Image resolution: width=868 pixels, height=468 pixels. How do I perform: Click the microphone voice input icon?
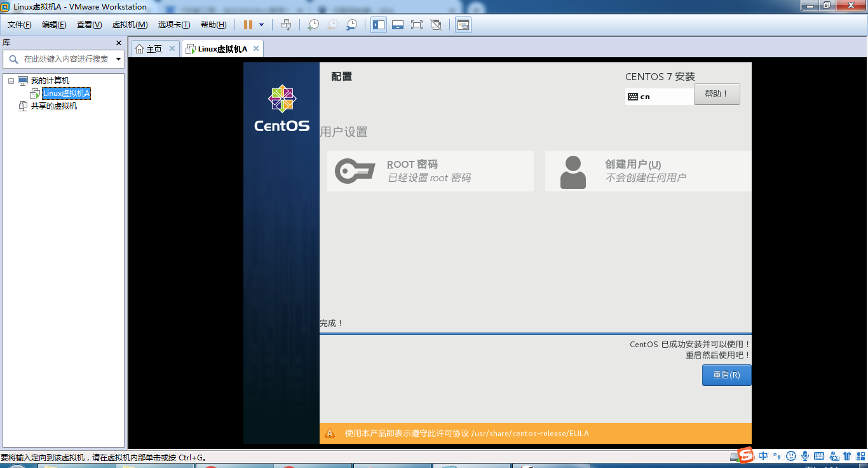pyautogui.click(x=805, y=456)
